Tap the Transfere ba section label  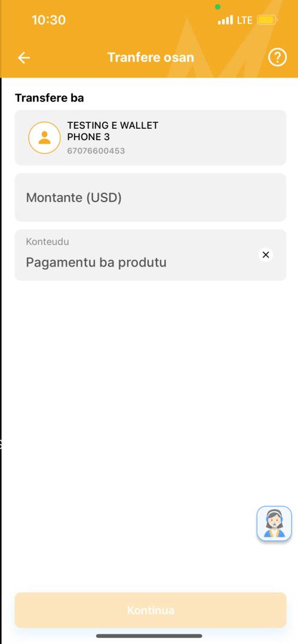click(x=50, y=98)
